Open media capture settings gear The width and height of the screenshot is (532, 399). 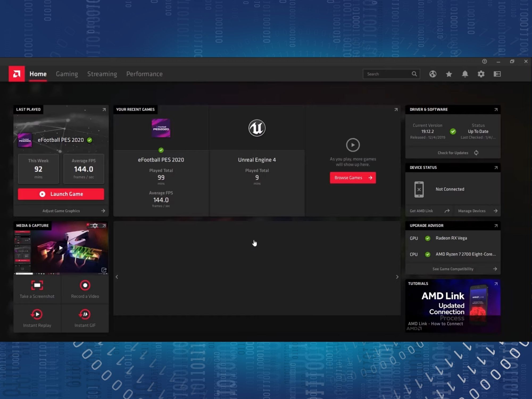[x=95, y=226]
